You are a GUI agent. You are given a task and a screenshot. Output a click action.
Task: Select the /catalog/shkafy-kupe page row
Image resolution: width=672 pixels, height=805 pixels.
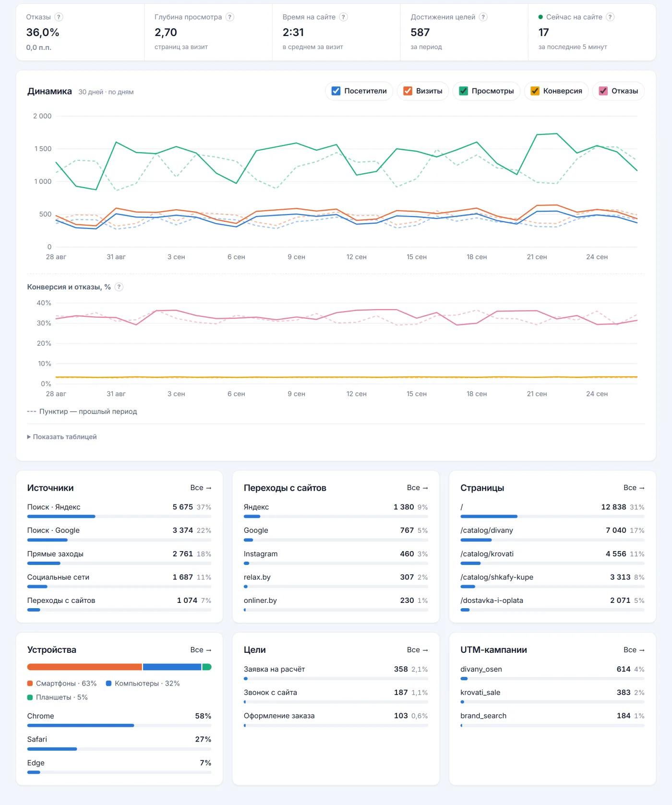click(552, 580)
